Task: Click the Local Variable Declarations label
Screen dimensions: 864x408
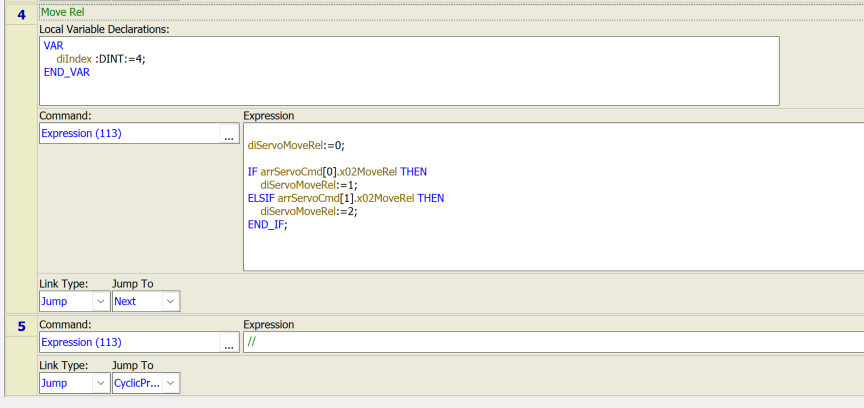Action: pos(104,30)
